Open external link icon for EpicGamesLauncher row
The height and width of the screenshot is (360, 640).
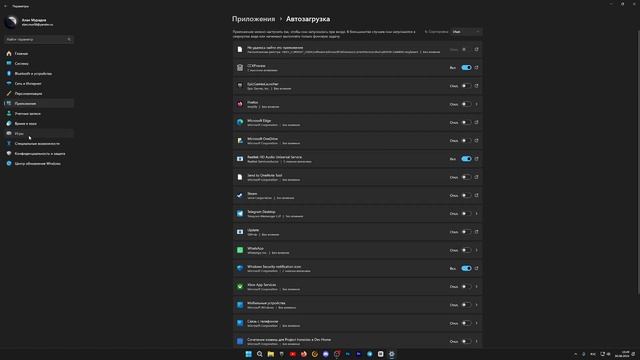tap(476, 86)
